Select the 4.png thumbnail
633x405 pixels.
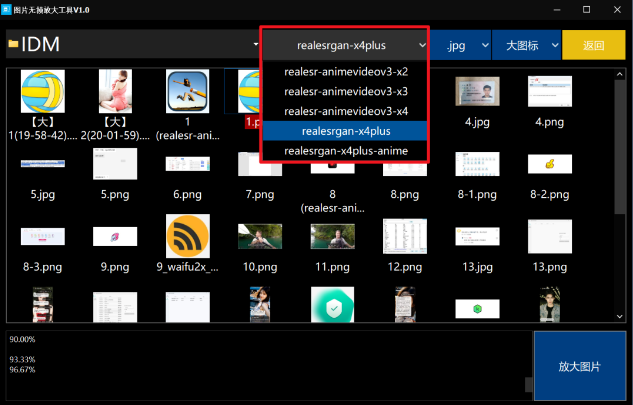coord(550,91)
